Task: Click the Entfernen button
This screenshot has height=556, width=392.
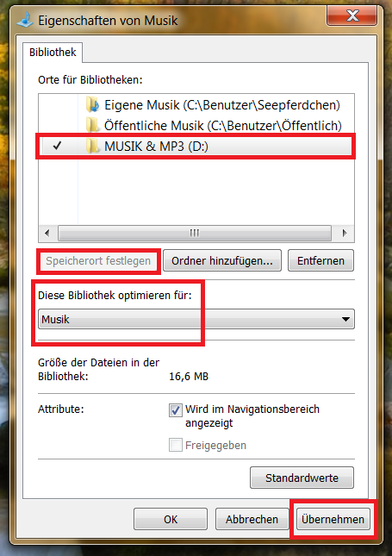Action: tap(320, 260)
